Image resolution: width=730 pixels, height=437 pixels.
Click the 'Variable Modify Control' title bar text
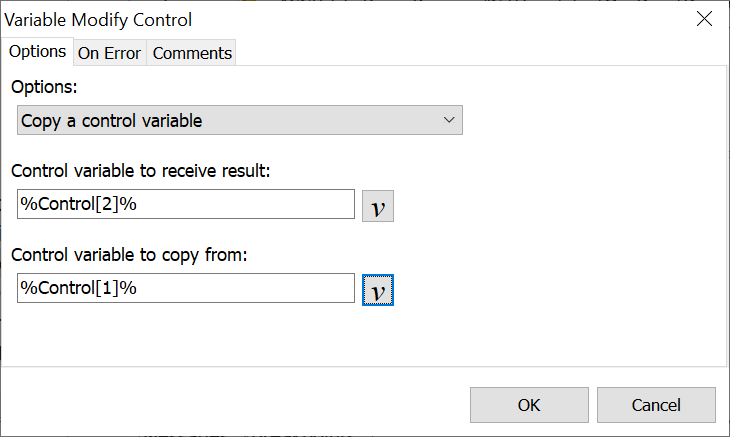click(99, 19)
